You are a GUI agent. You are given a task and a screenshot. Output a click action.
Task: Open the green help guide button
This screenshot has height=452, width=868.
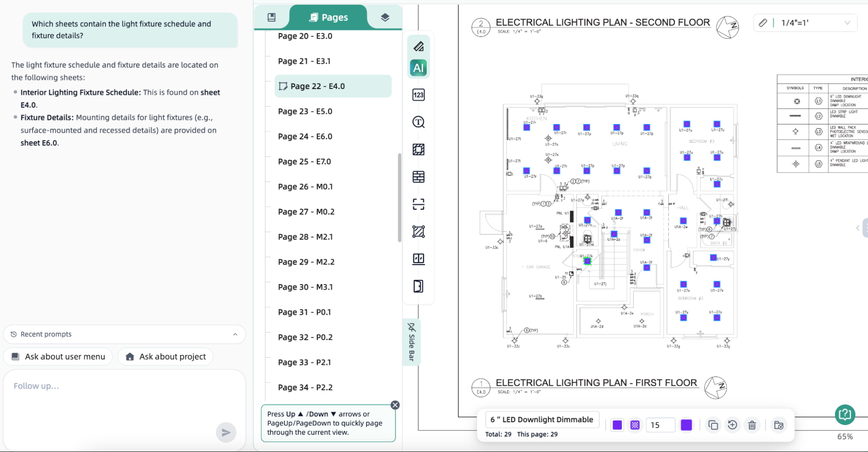(845, 415)
